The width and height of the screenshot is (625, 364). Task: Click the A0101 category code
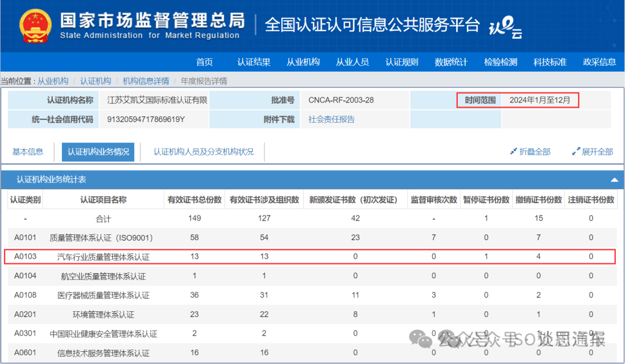pos(25,238)
